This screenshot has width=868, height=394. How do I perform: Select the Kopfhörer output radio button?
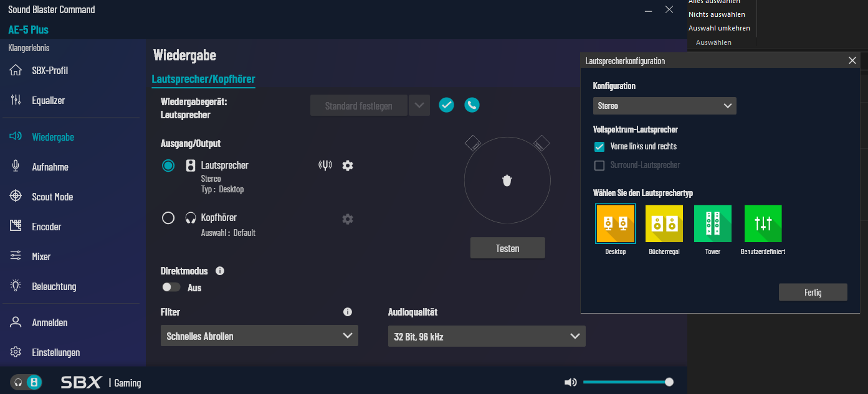point(168,218)
